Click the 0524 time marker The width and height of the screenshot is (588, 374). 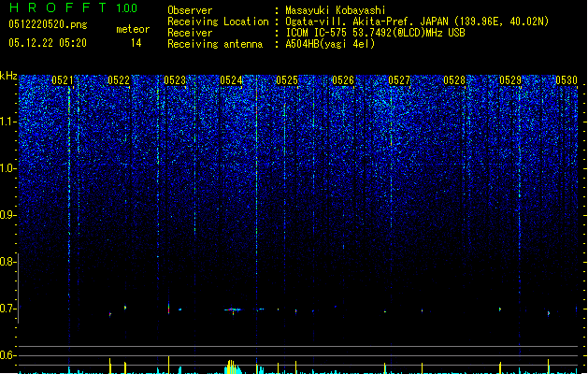tap(231, 80)
